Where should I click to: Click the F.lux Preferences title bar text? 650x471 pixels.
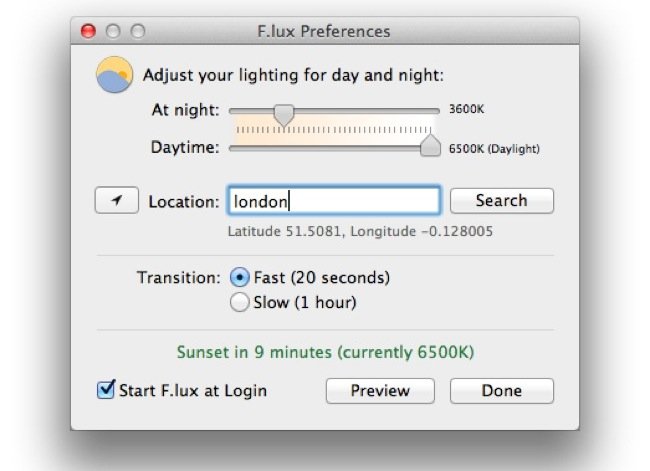click(323, 31)
